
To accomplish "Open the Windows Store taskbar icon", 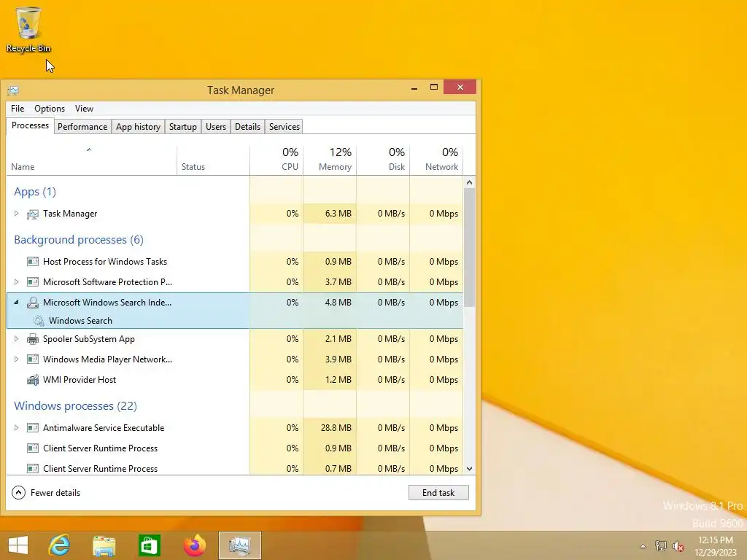I will (x=149, y=545).
